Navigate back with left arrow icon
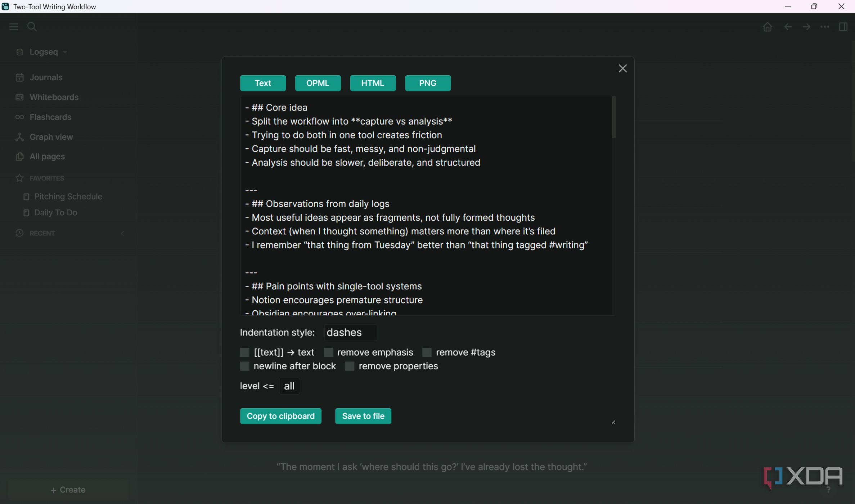The image size is (855, 504). click(x=788, y=27)
